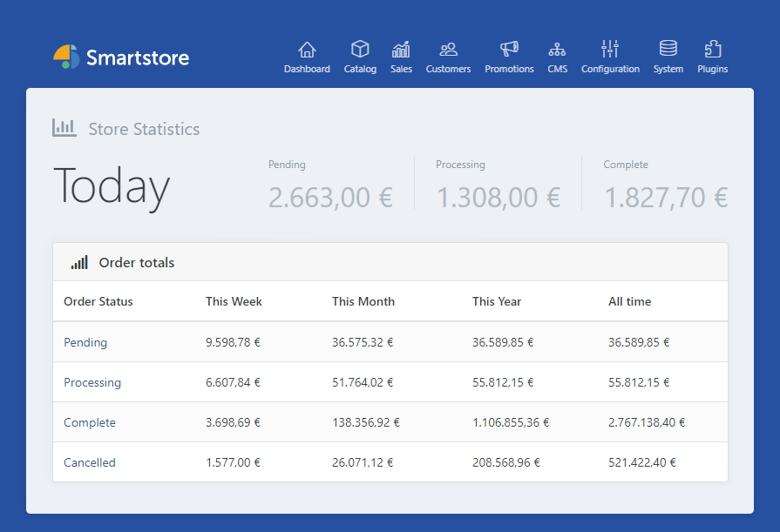The height and width of the screenshot is (532, 780).
Task: Click the Promotions megaphone icon
Action: [509, 50]
